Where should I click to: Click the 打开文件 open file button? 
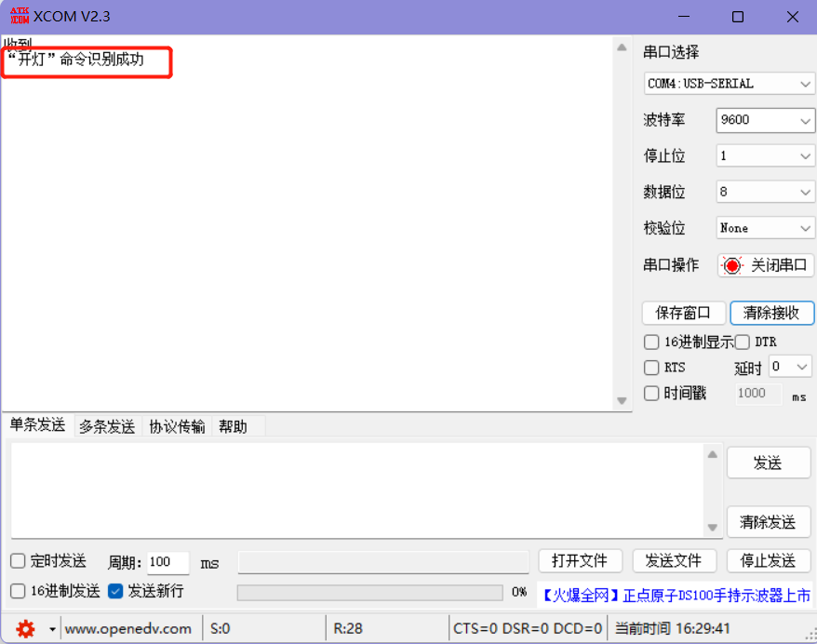(x=580, y=561)
